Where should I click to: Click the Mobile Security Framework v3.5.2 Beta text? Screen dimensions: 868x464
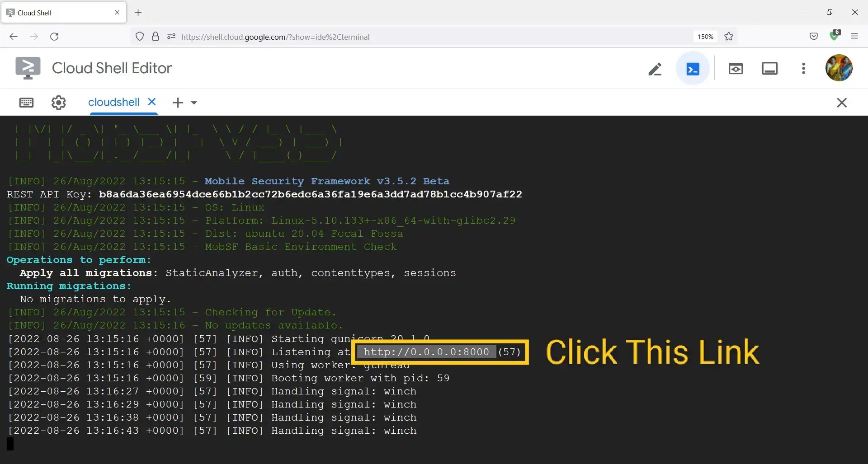(x=327, y=181)
